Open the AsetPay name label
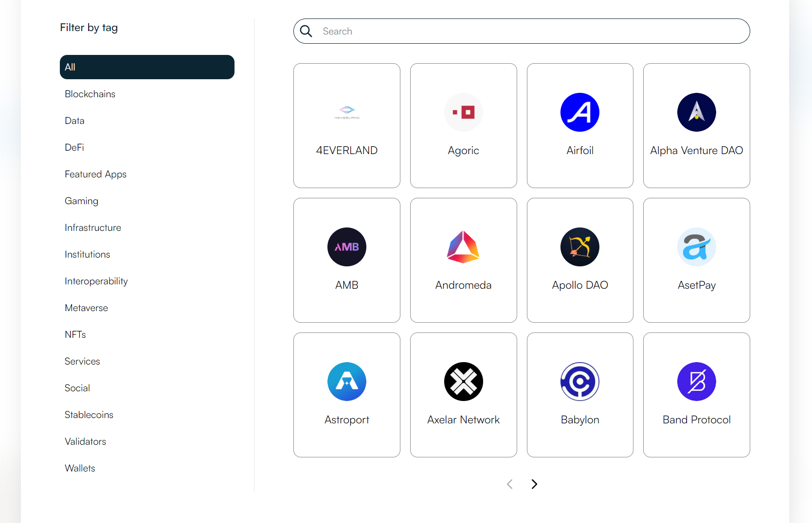812x523 pixels. pyautogui.click(x=697, y=285)
